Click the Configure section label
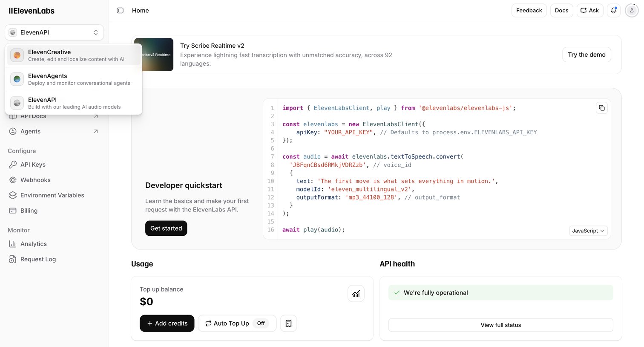The height and width of the screenshot is (347, 644). pyautogui.click(x=22, y=151)
